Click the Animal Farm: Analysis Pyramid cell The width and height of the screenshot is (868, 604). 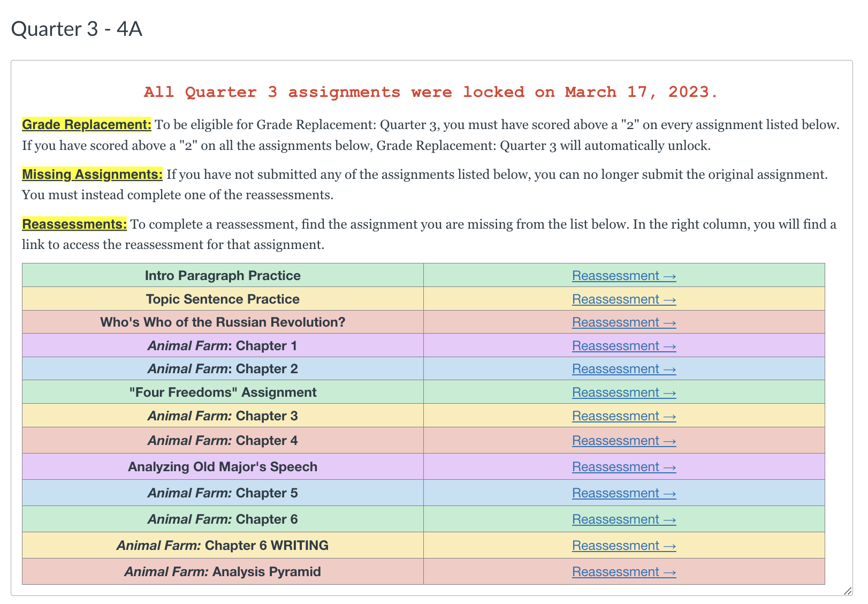click(223, 571)
